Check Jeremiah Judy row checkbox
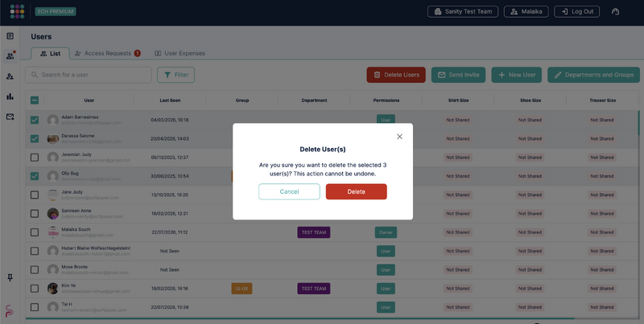This screenshot has width=644, height=324. tap(35, 158)
